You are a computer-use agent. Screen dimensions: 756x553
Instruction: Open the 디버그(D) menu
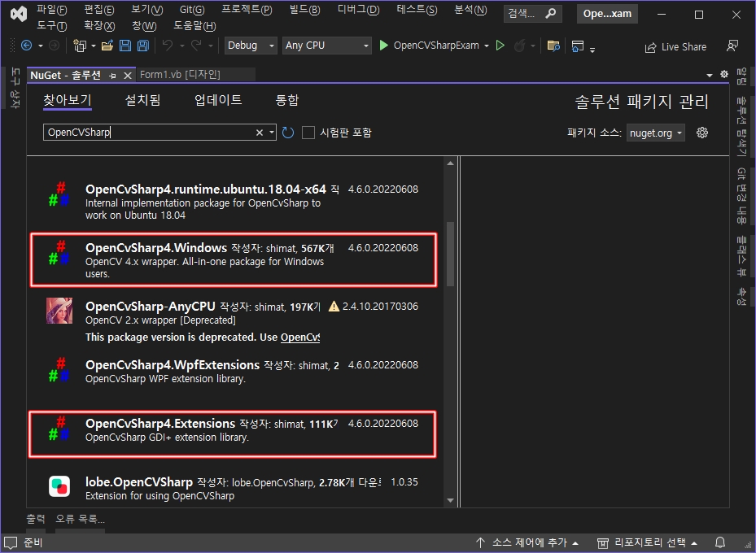coord(358,10)
